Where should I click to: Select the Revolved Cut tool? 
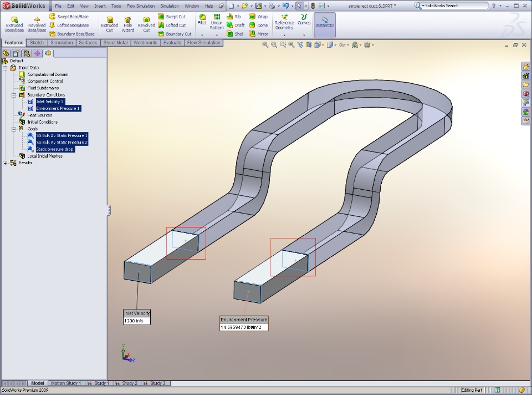coord(146,24)
